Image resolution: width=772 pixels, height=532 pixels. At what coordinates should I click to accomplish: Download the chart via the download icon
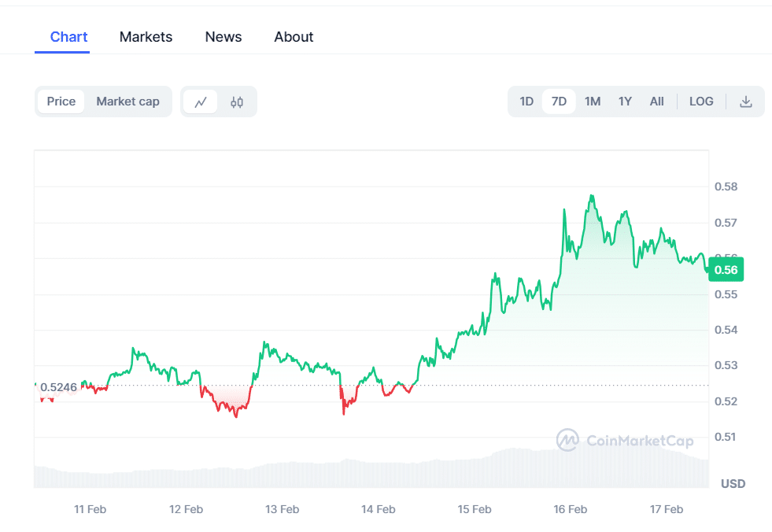[745, 101]
